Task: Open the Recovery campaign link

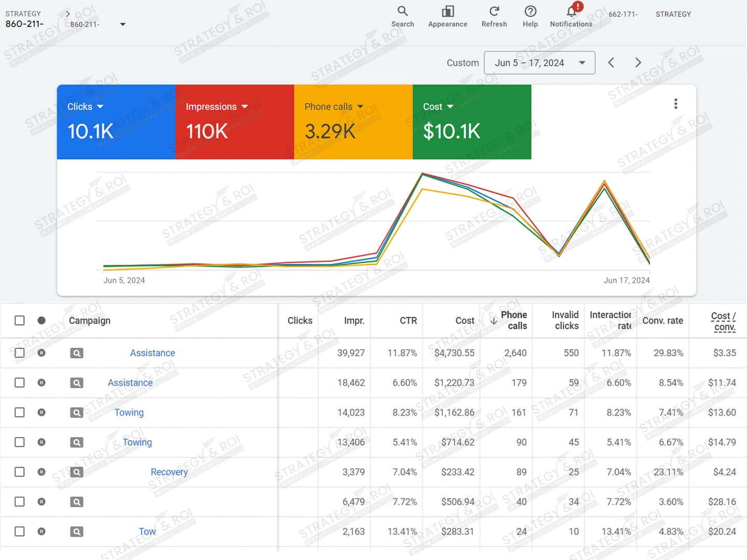Action: point(169,472)
